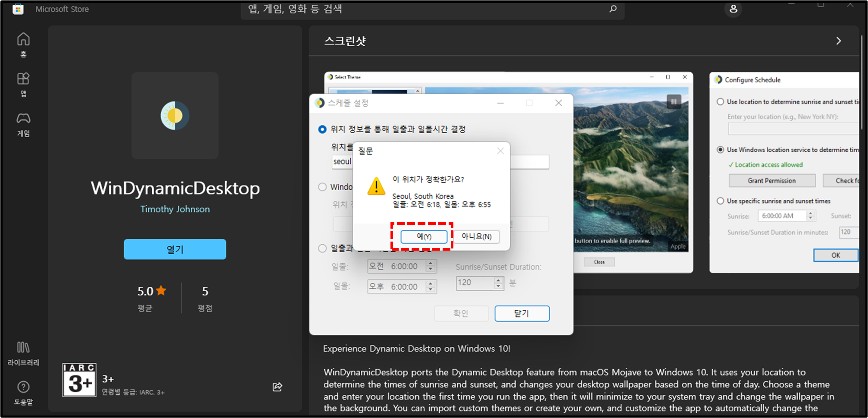Click OK in the Configure Schedule screenshot
This screenshot has width=868, height=418.
click(x=835, y=255)
